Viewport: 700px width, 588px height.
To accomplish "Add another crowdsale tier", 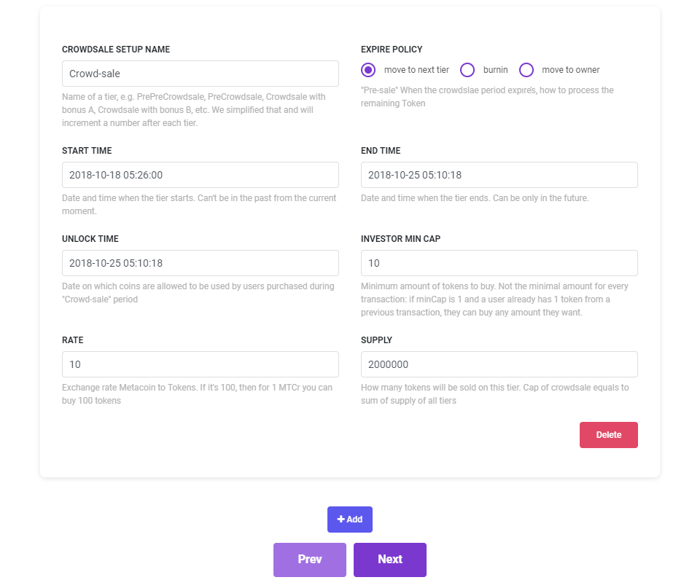I will point(350,520).
